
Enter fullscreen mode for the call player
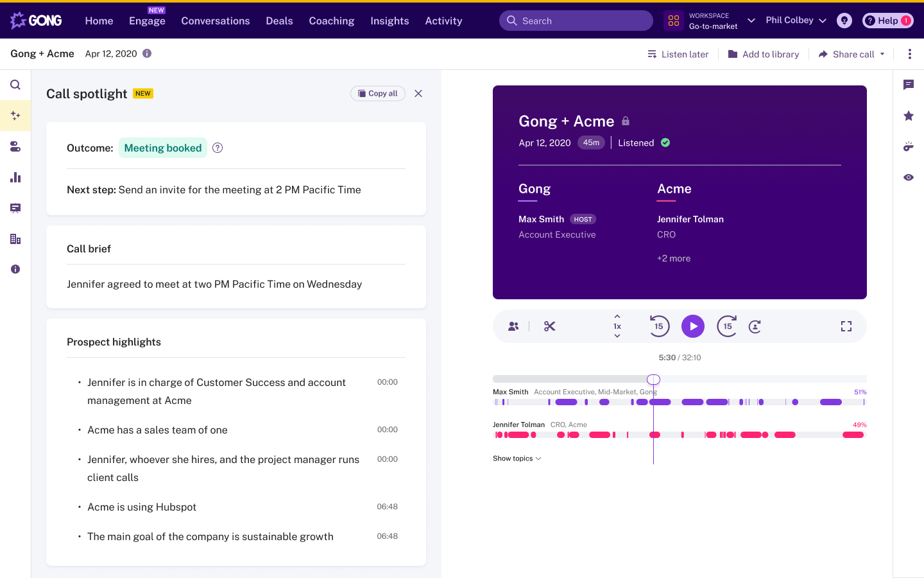point(846,326)
